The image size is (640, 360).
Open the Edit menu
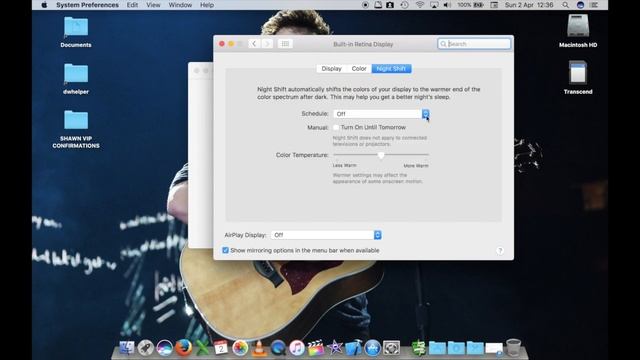(132, 5)
